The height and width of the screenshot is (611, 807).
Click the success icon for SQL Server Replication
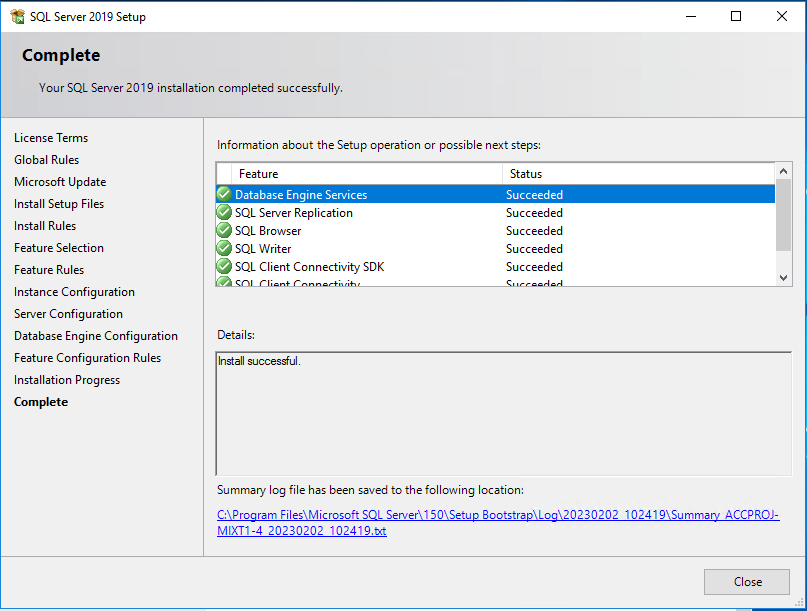pyautogui.click(x=224, y=212)
